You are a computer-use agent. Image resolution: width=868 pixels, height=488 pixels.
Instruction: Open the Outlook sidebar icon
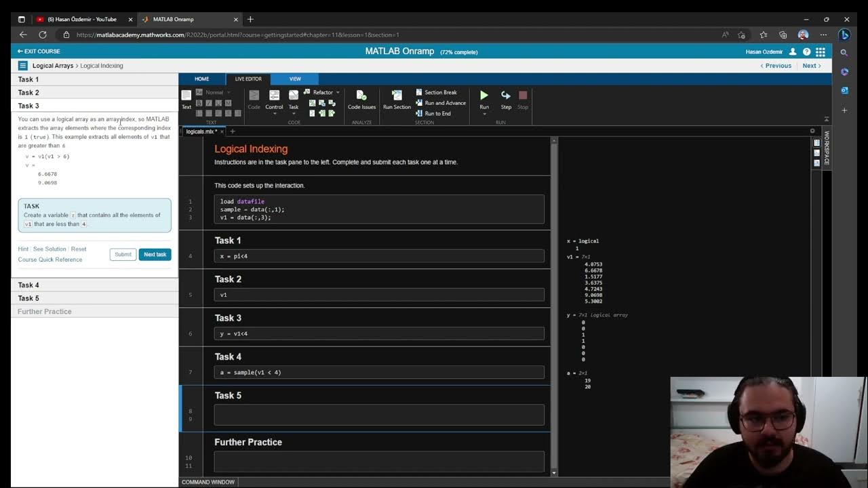(x=844, y=90)
